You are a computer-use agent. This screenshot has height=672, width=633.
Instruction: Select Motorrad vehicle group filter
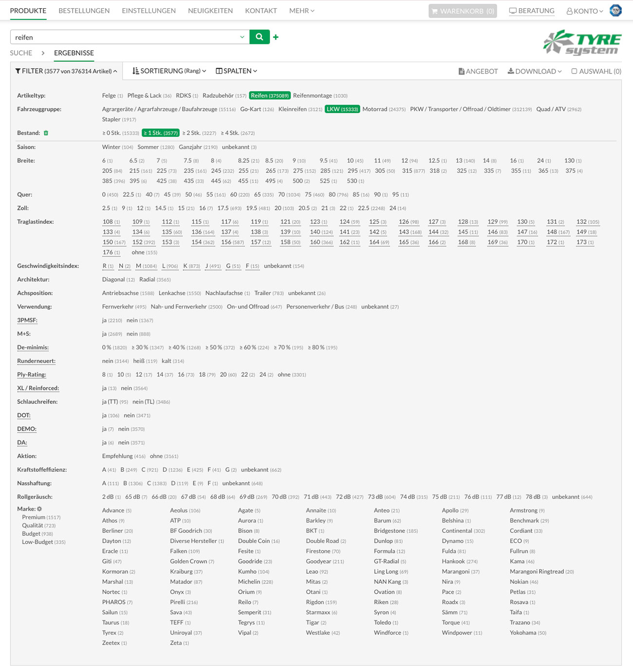384,109
